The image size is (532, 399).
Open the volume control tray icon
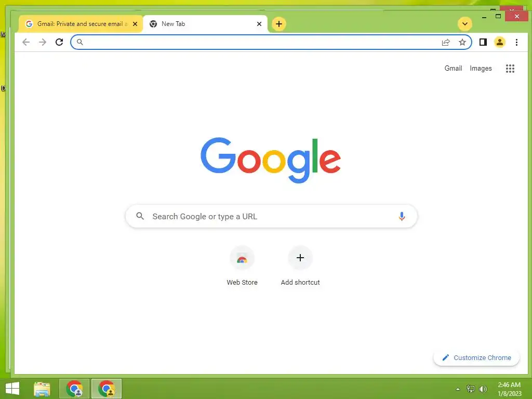(x=483, y=389)
